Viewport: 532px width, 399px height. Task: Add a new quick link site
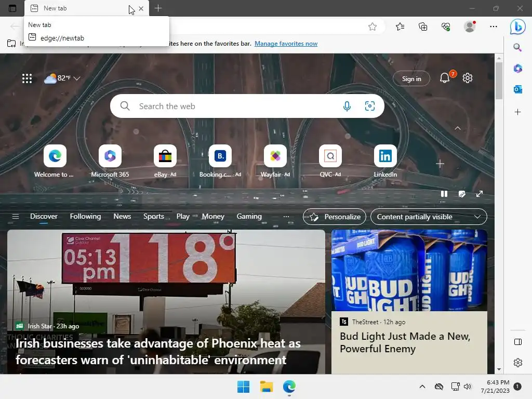[x=440, y=164]
